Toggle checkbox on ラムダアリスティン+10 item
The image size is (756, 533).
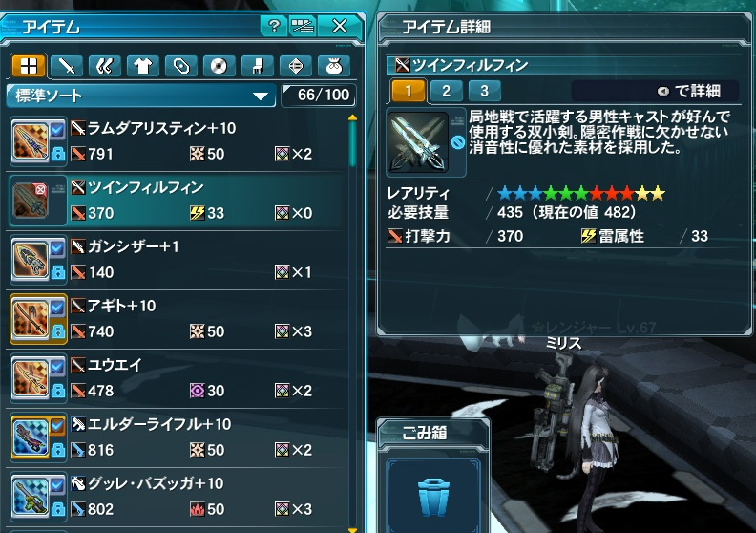pyautogui.click(x=57, y=129)
